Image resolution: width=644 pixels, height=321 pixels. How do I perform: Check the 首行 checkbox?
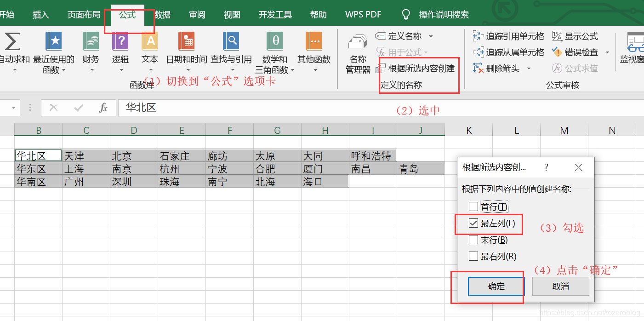pyautogui.click(x=473, y=206)
